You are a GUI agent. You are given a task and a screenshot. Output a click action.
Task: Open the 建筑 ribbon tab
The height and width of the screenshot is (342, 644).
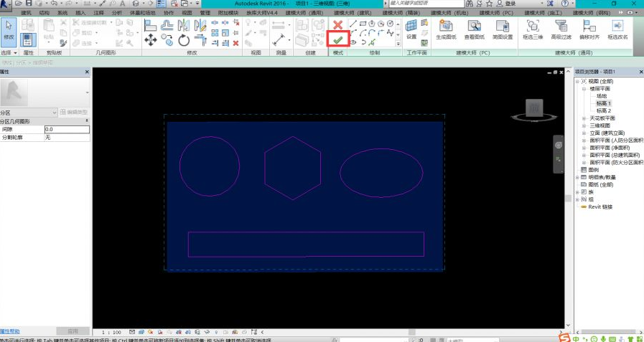point(26,13)
